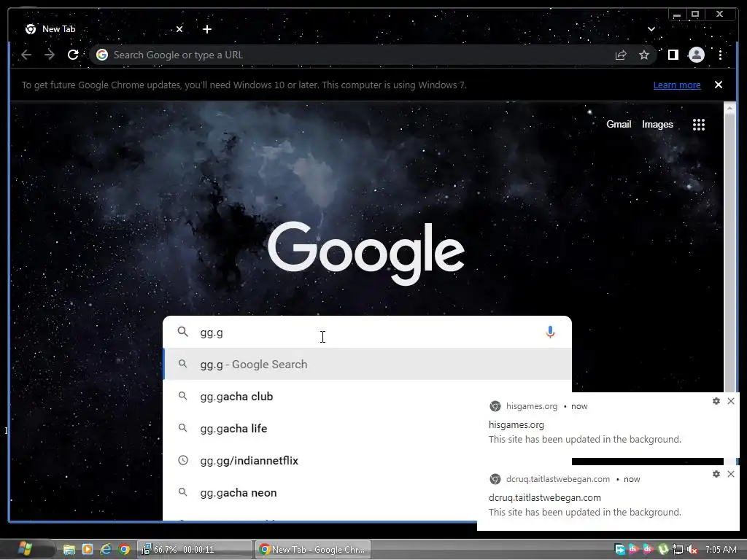
Task: Open the Google apps grid
Action: coord(698,125)
